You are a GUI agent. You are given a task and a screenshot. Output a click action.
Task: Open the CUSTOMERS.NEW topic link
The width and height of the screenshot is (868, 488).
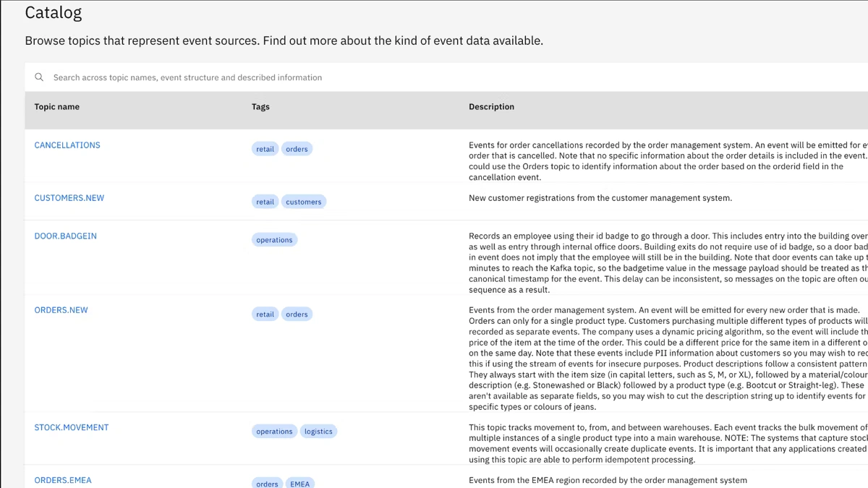(69, 198)
